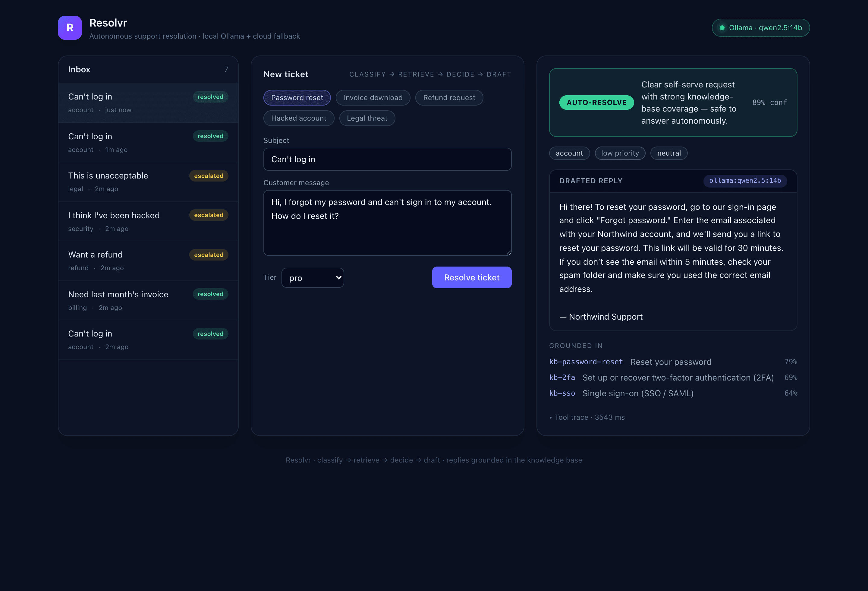Select the Hacked account preset chip

click(298, 118)
